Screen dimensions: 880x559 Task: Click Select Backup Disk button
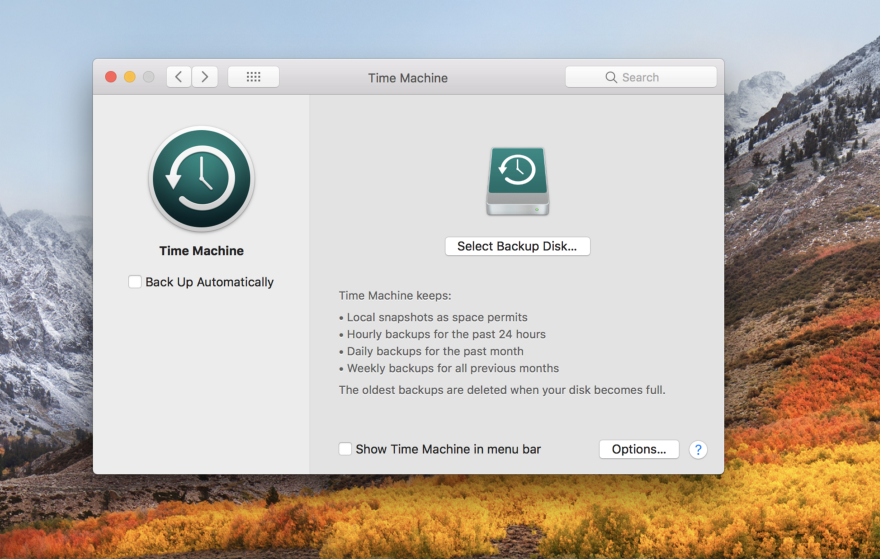[x=517, y=246]
